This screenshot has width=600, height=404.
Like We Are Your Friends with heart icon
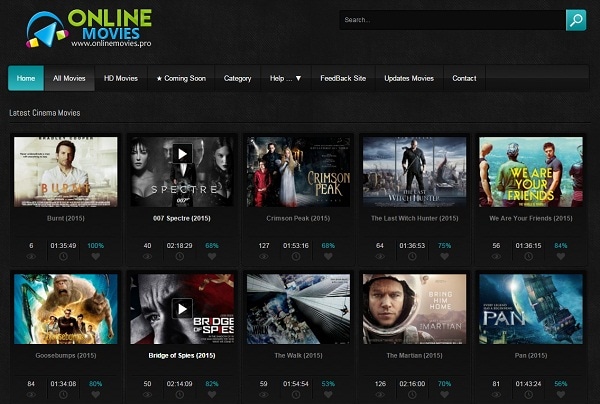(x=561, y=257)
